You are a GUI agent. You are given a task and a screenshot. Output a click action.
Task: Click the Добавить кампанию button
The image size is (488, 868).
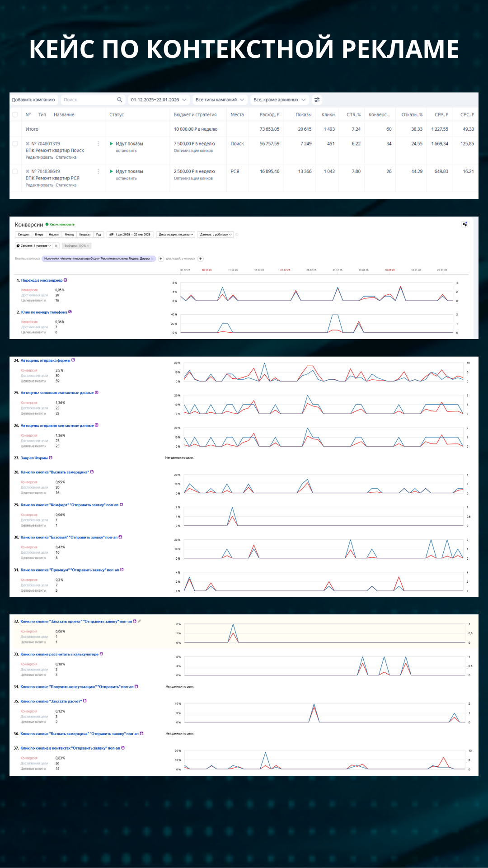(x=33, y=100)
